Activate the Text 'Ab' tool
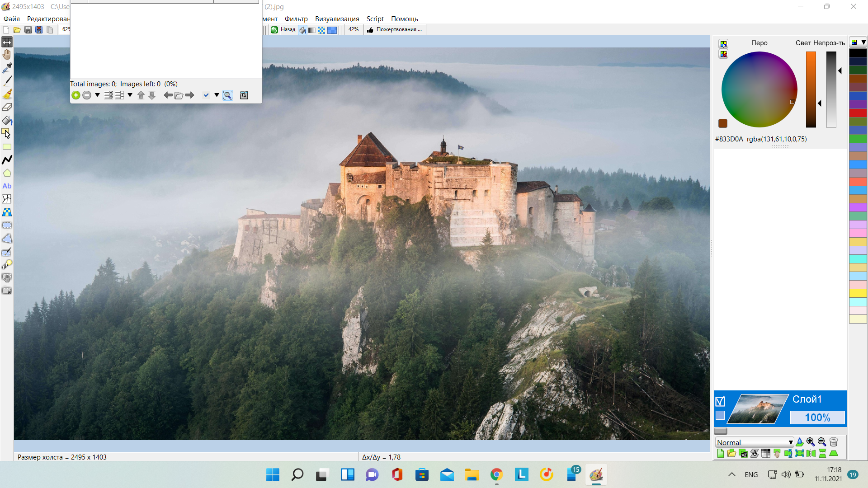 (x=7, y=186)
